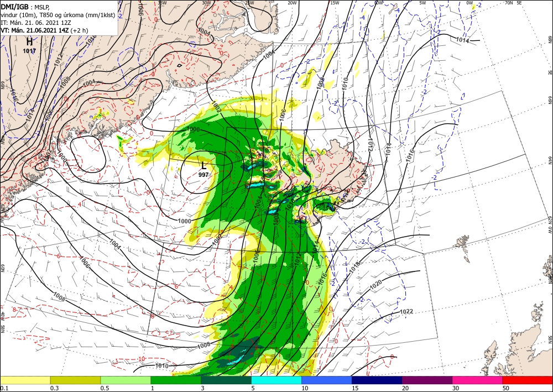Click the '1022' isobar label
The width and height of the screenshot is (553, 392).
[x=406, y=312]
